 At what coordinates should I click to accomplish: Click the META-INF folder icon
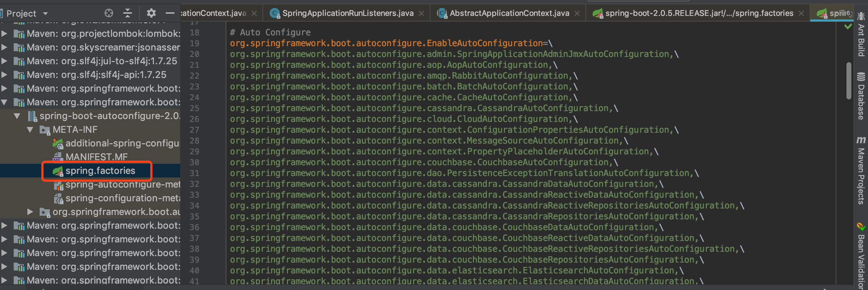point(45,130)
